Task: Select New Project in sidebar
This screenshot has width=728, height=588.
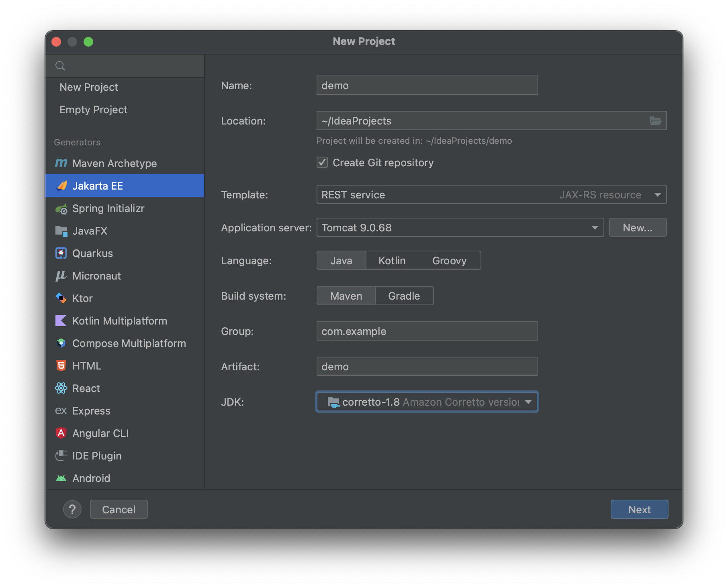Action: (125, 87)
